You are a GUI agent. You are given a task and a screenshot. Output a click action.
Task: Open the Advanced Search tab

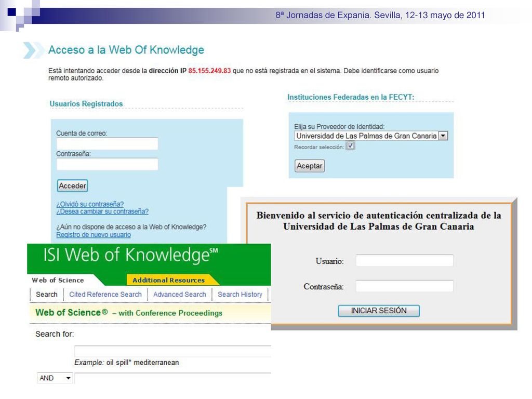point(179,295)
